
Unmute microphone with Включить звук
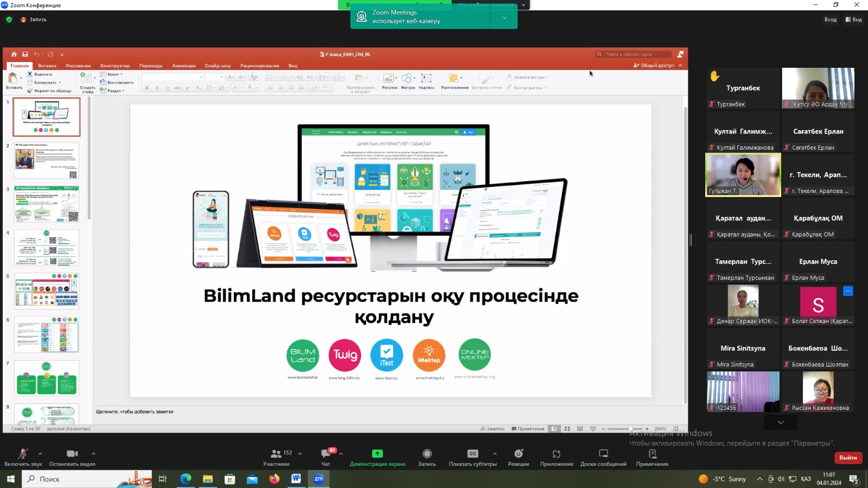pyautogui.click(x=23, y=457)
